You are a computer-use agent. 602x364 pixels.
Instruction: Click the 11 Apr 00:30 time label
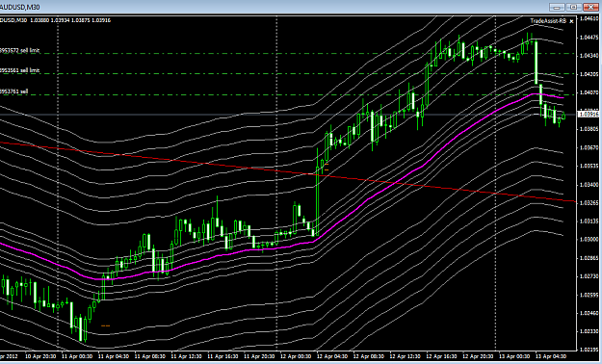77,356
